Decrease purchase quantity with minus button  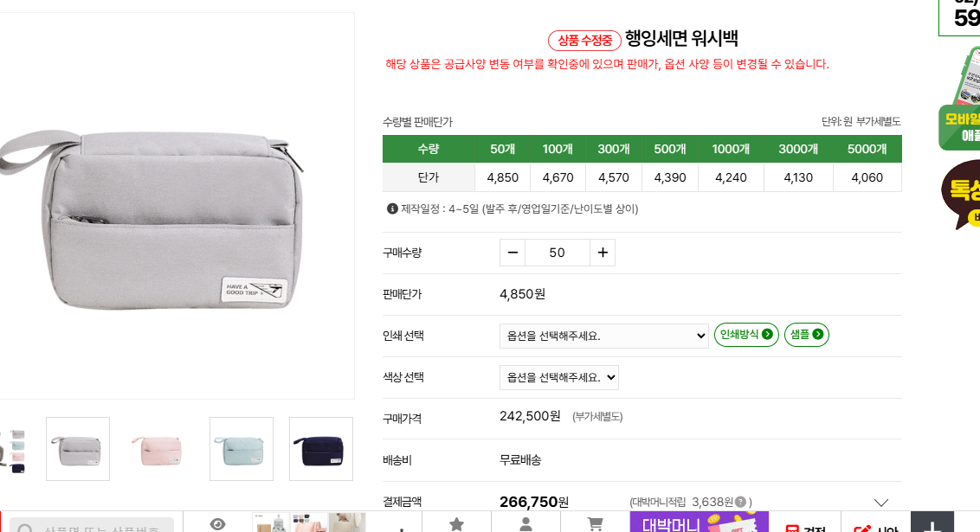tap(513, 253)
